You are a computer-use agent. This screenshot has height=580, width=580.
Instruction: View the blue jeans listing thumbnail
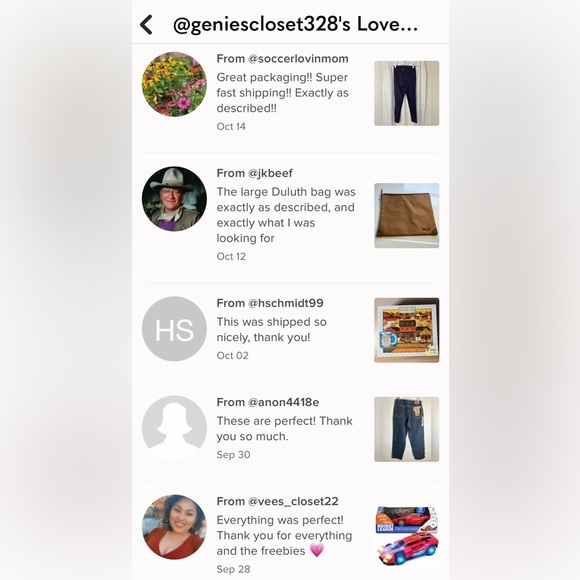tap(407, 429)
